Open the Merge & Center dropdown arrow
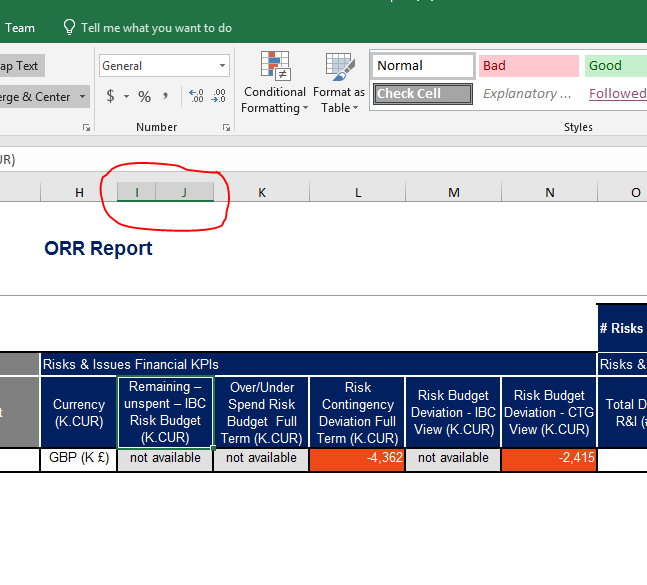This screenshot has height=585, width=647. 82,97
